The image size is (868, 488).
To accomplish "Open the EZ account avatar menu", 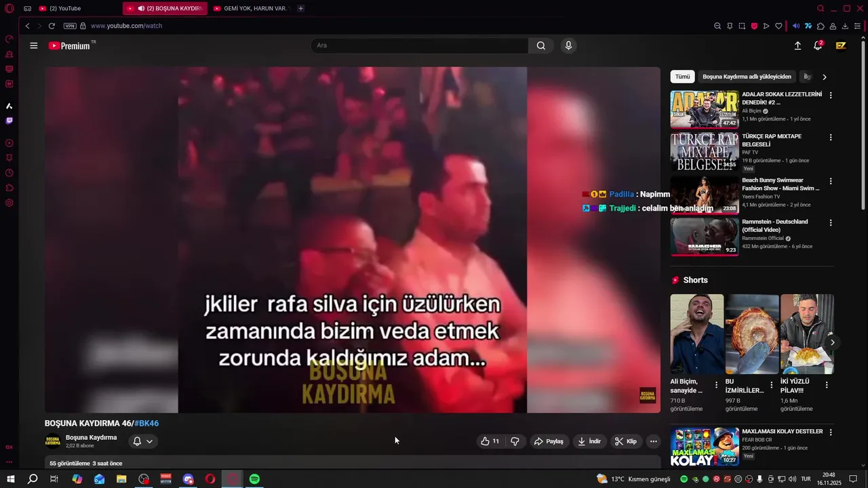I will (841, 45).
